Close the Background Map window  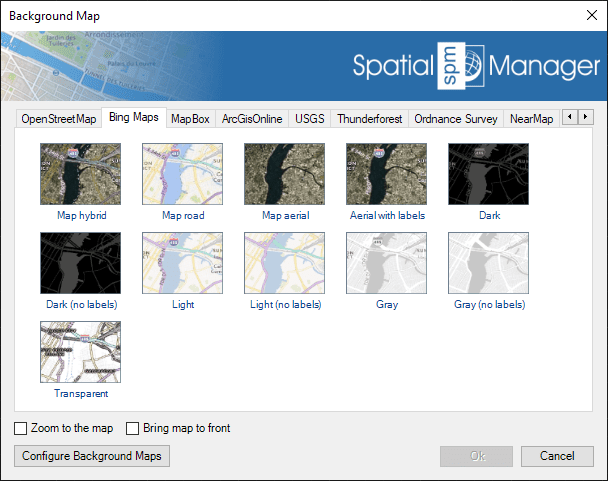tap(592, 15)
